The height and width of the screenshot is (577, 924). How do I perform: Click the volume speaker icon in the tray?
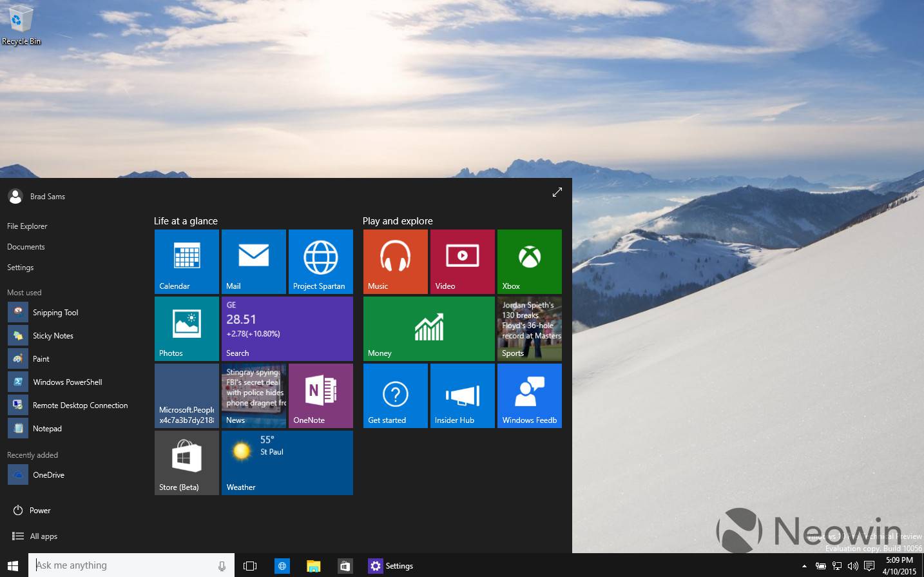[x=853, y=566]
